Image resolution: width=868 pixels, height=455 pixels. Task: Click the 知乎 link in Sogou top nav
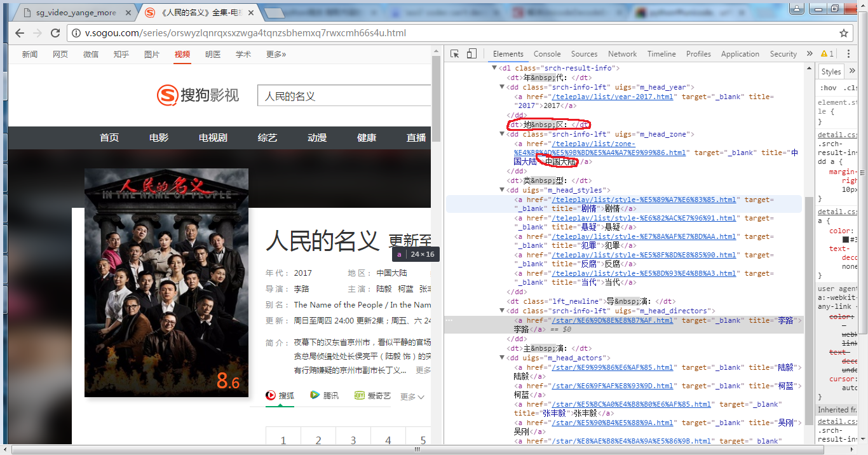tap(121, 55)
